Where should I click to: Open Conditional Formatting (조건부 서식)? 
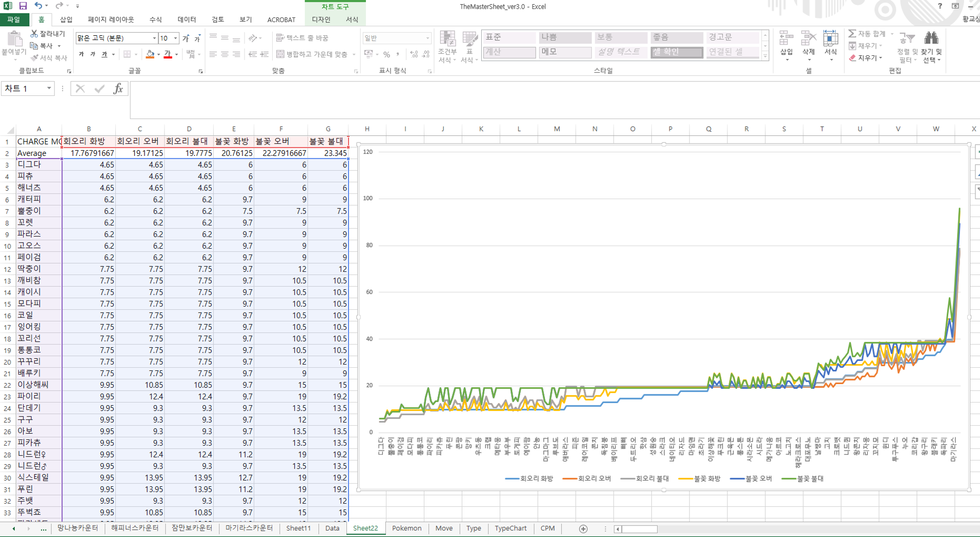(447, 47)
